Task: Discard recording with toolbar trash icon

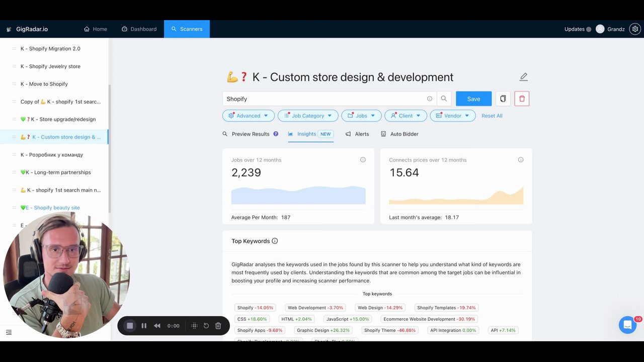Action: pyautogui.click(x=218, y=326)
